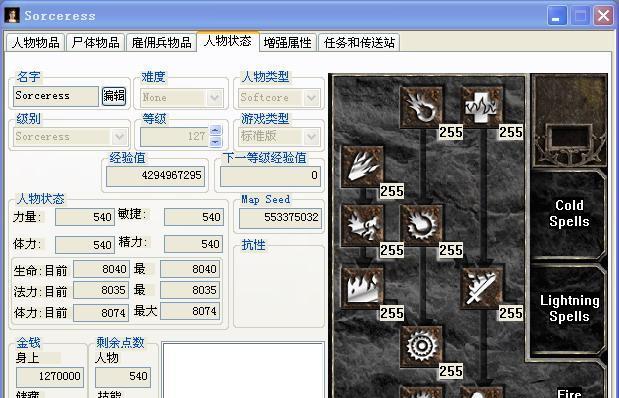
Task: Click the 体力 attribute field showing 540
Action: click(x=84, y=245)
